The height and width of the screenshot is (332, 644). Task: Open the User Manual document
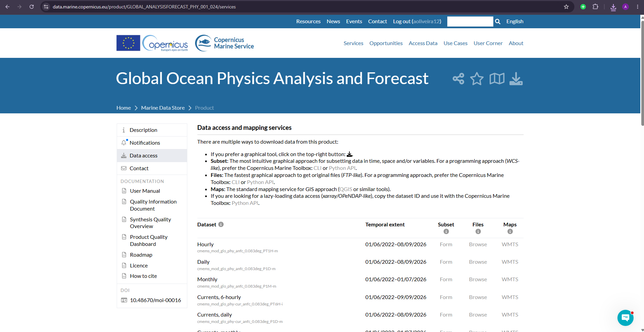coord(145,191)
